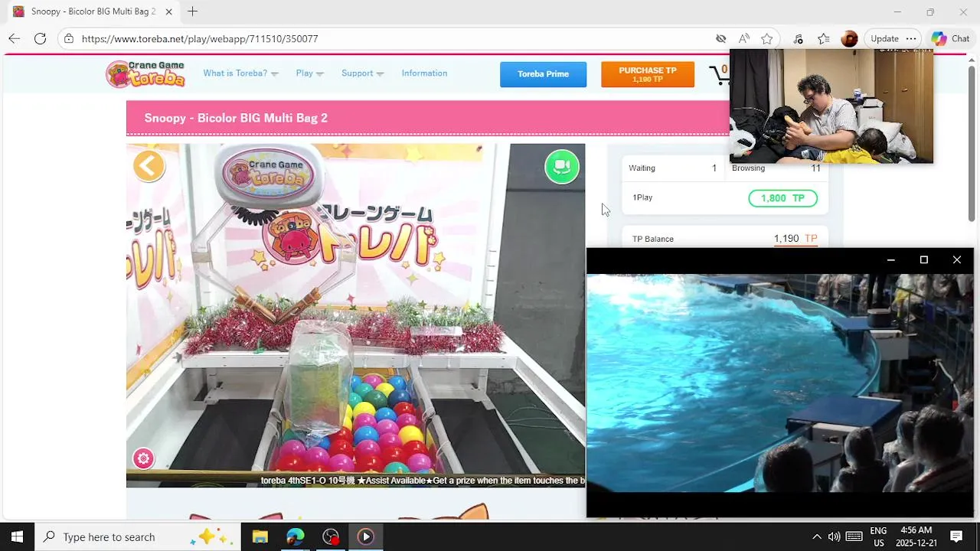Close the Snoopy Bicolor BIG Multi Bag tab

click(168, 11)
